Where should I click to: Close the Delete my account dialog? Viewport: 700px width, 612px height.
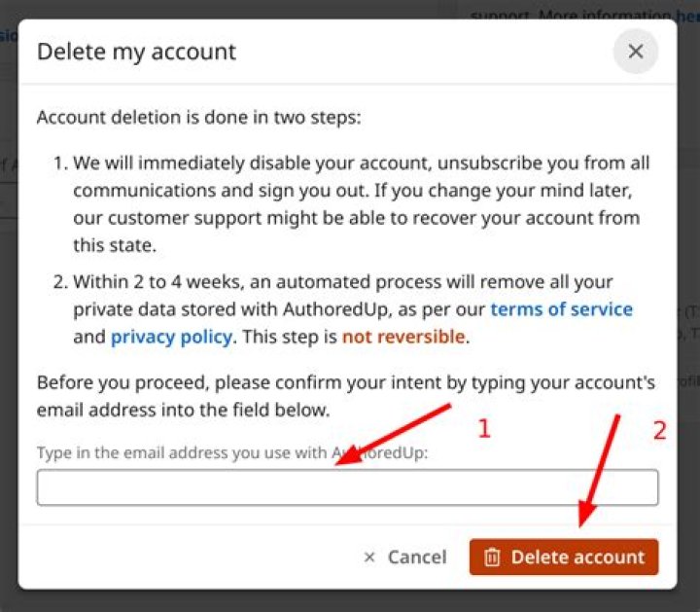click(636, 52)
